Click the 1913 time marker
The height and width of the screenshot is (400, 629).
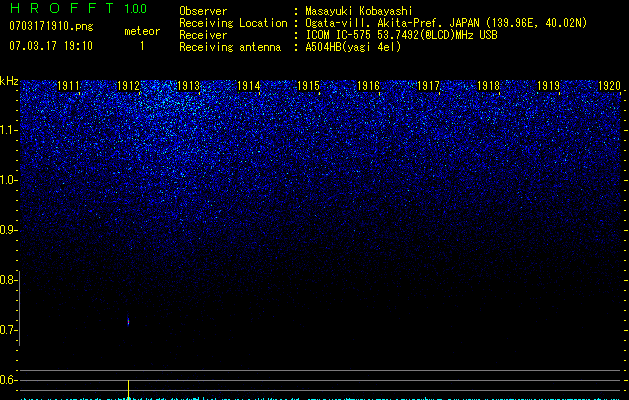point(188,86)
